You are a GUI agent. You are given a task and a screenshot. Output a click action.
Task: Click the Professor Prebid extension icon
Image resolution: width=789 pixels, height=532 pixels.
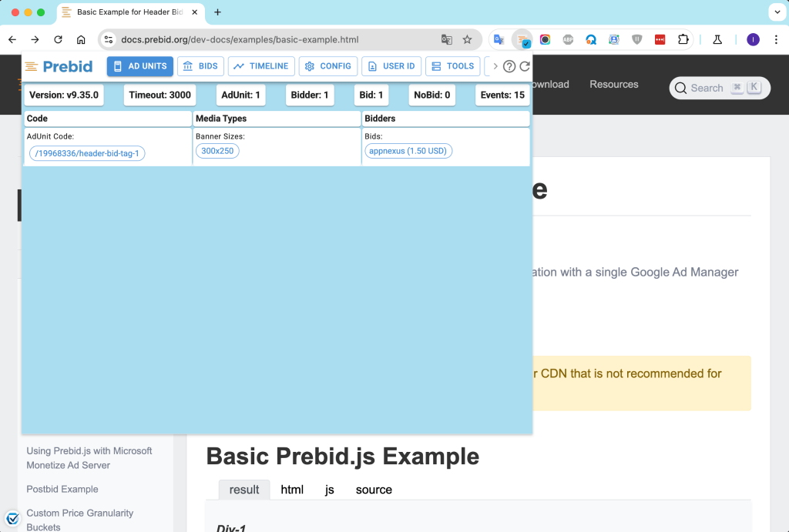522,39
